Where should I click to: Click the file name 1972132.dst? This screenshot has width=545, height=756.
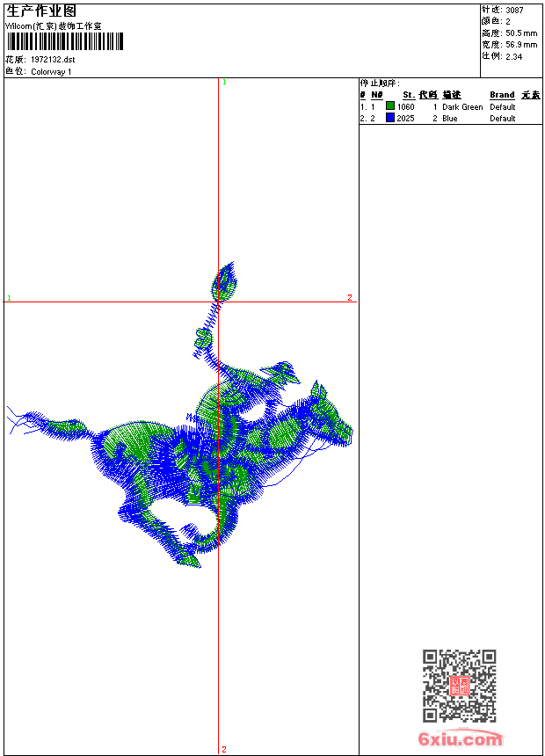53,60
